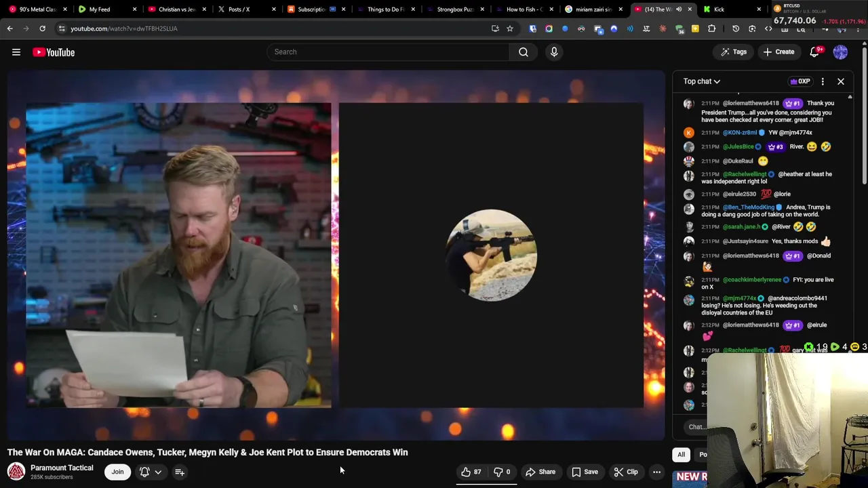Go forward in browser history
The width and height of the screenshot is (868, 488).
(x=26, y=28)
